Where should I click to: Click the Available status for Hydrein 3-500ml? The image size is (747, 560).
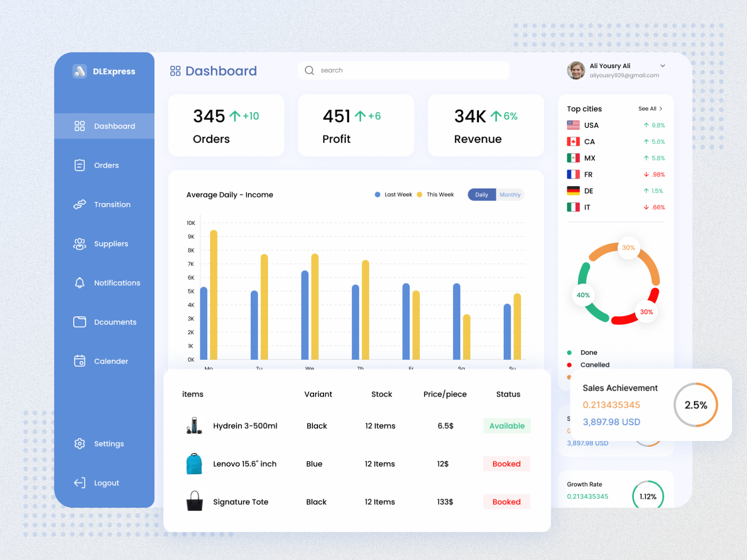[507, 426]
